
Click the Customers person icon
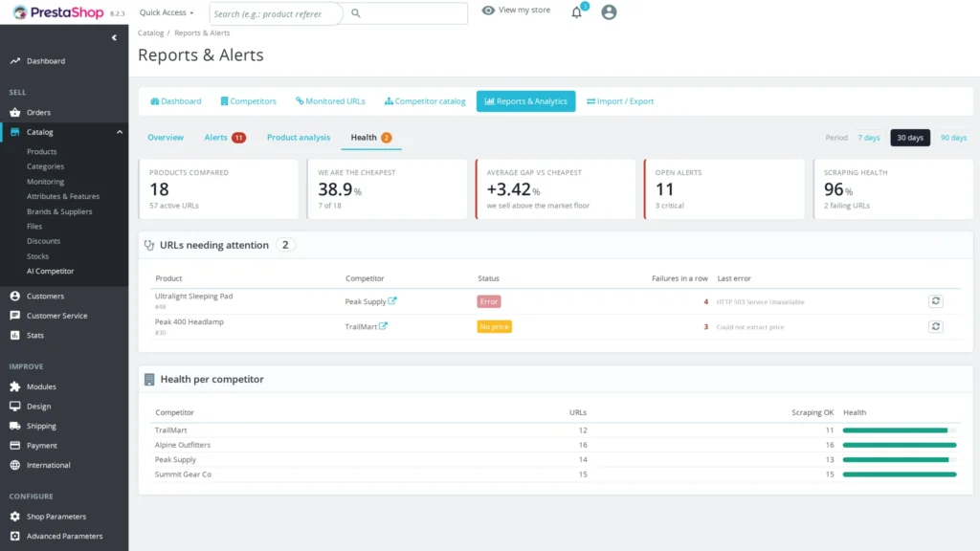click(15, 297)
